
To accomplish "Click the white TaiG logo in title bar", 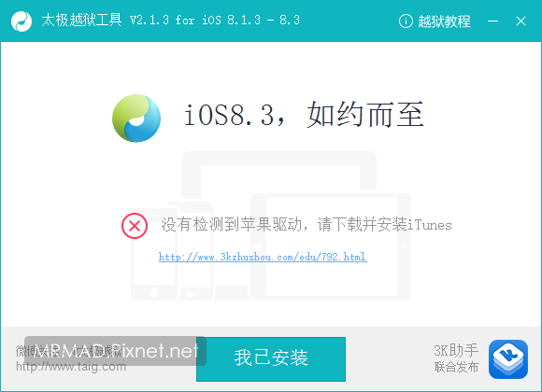I will 21,21.
